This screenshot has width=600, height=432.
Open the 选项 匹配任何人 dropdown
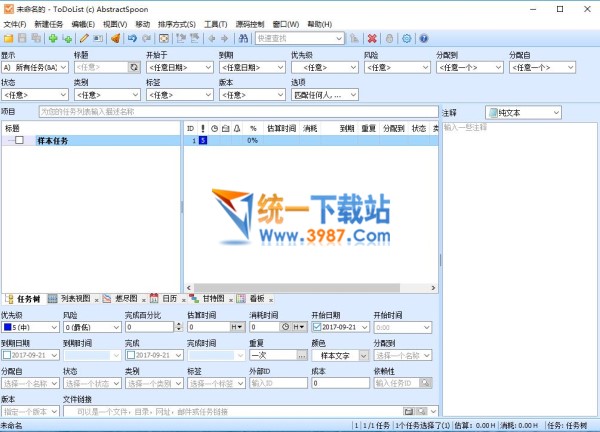(324, 95)
